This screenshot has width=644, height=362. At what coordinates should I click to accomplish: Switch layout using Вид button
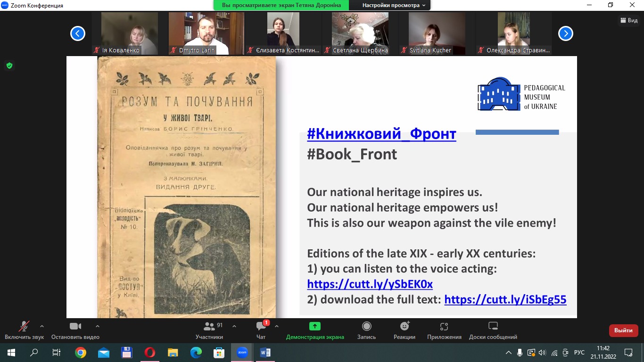point(629,20)
